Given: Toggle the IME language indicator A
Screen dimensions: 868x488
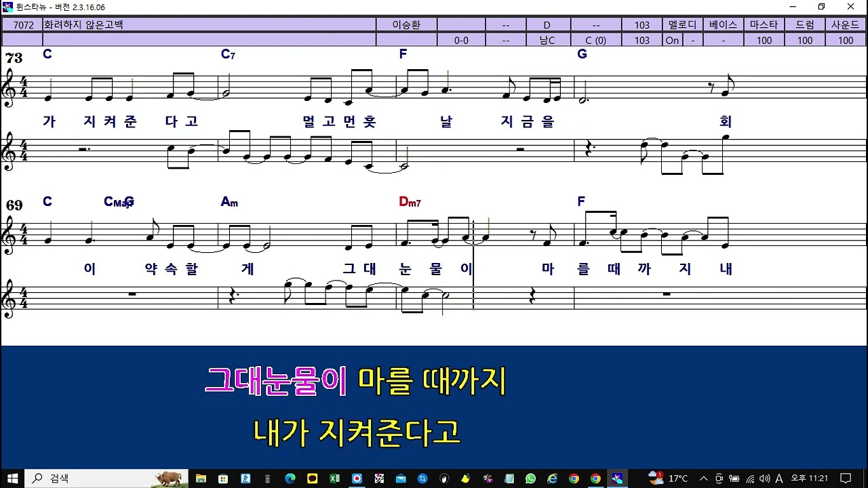Looking at the screenshot, I should tap(778, 478).
